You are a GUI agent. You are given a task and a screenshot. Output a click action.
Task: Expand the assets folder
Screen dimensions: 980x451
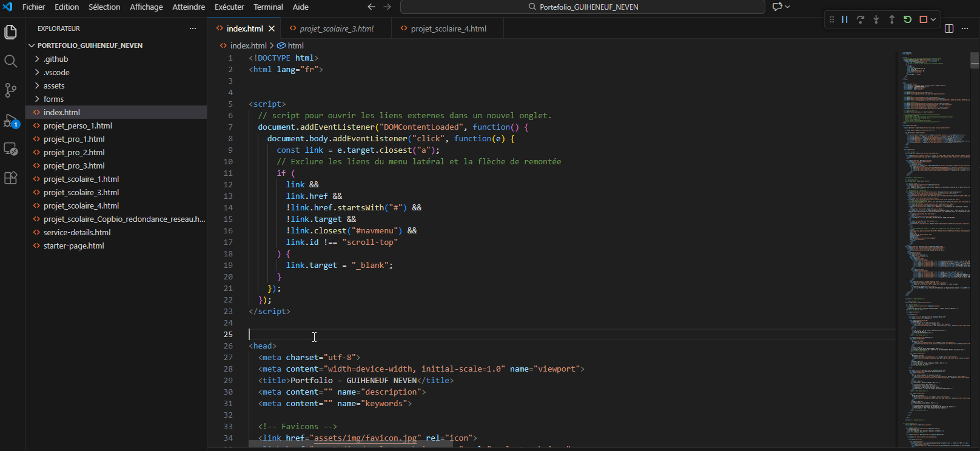coord(53,85)
